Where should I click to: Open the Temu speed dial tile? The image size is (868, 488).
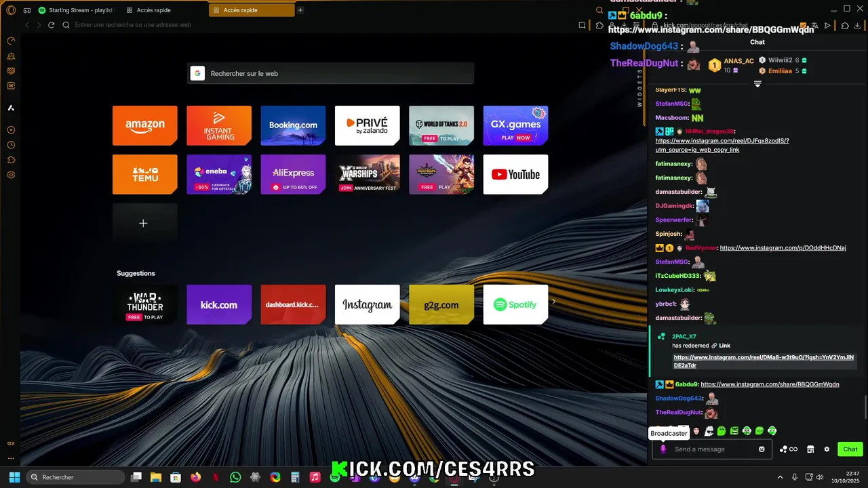point(145,174)
